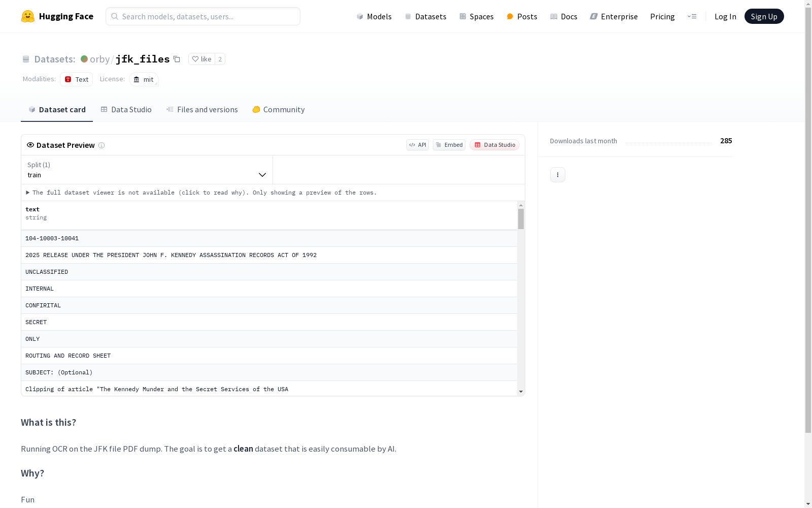Switch to the Data Studio tab
The height and width of the screenshot is (508, 812).
point(126,110)
